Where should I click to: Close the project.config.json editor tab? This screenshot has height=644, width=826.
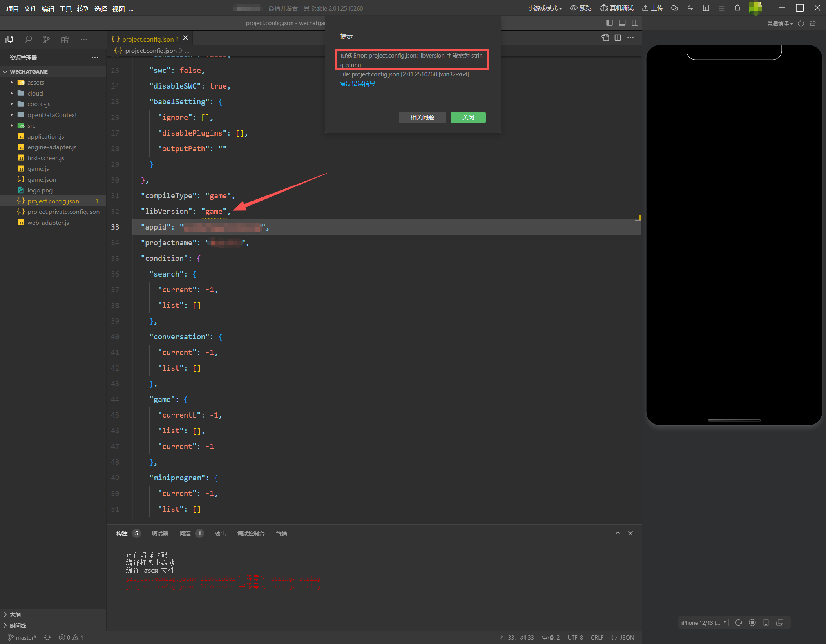click(x=185, y=38)
